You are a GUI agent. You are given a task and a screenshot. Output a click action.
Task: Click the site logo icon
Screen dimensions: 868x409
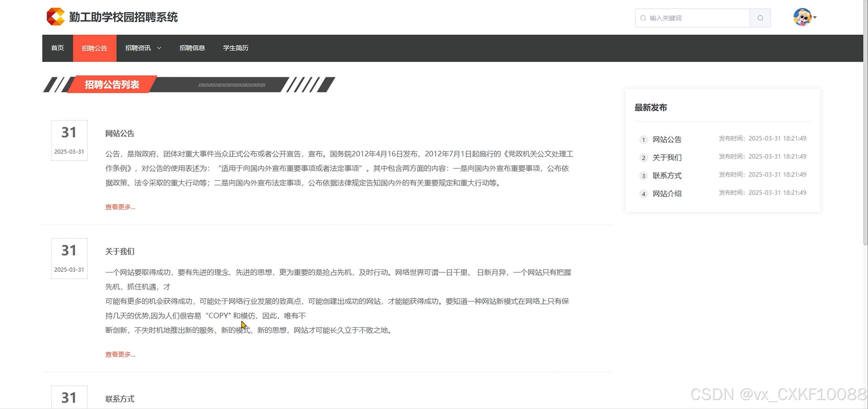point(56,17)
